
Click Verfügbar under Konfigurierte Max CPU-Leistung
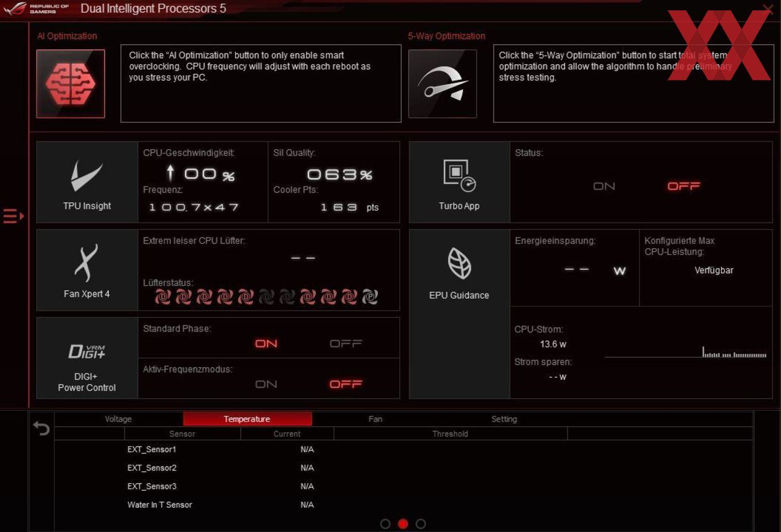tap(714, 270)
